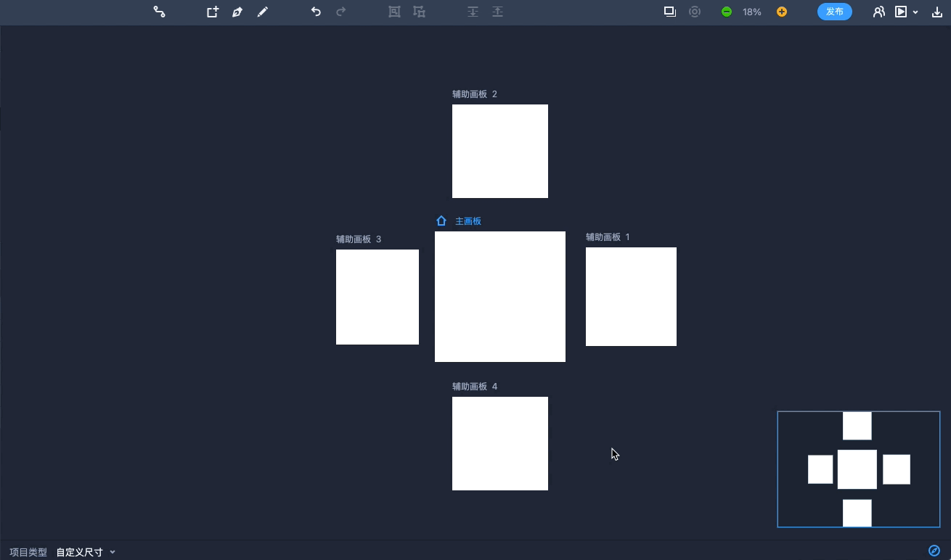Viewport: 951px width, 560px height.
Task: Click the group objects icon
Action: (x=394, y=12)
